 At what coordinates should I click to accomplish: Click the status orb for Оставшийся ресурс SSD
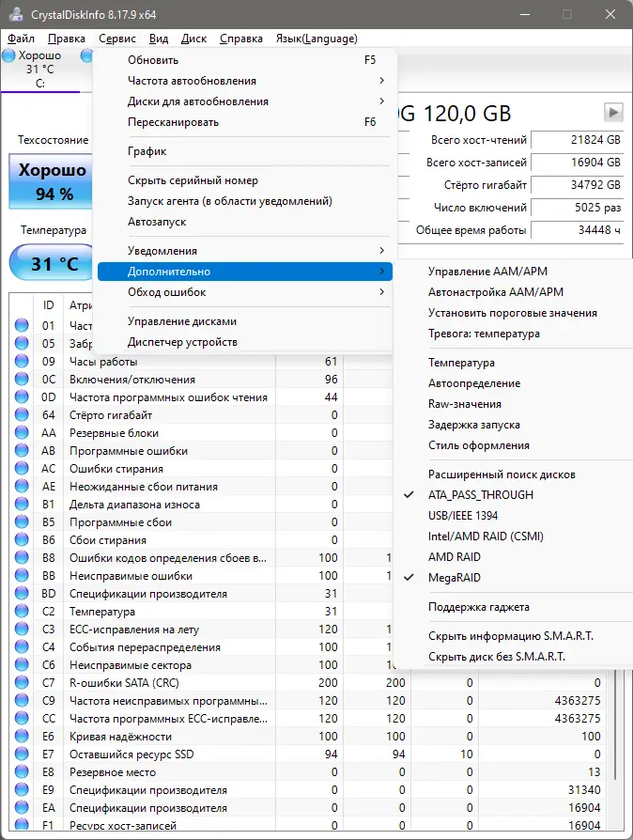click(23, 754)
